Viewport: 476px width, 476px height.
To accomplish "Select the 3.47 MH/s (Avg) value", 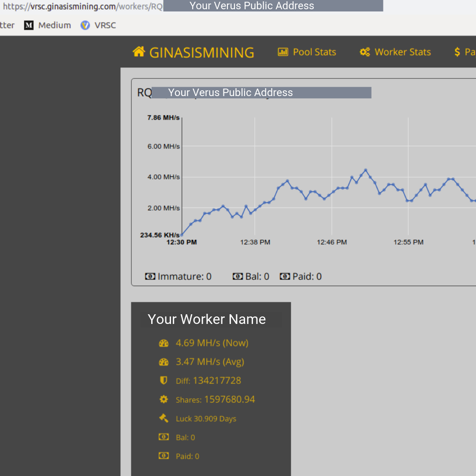I will click(x=210, y=362).
